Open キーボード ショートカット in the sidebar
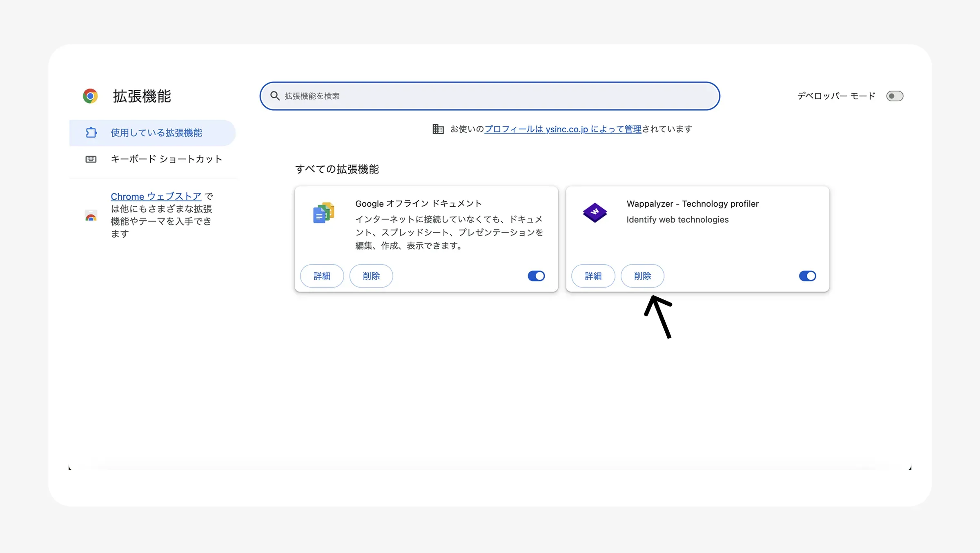Screen dimensions: 980x553 click(x=152, y=159)
